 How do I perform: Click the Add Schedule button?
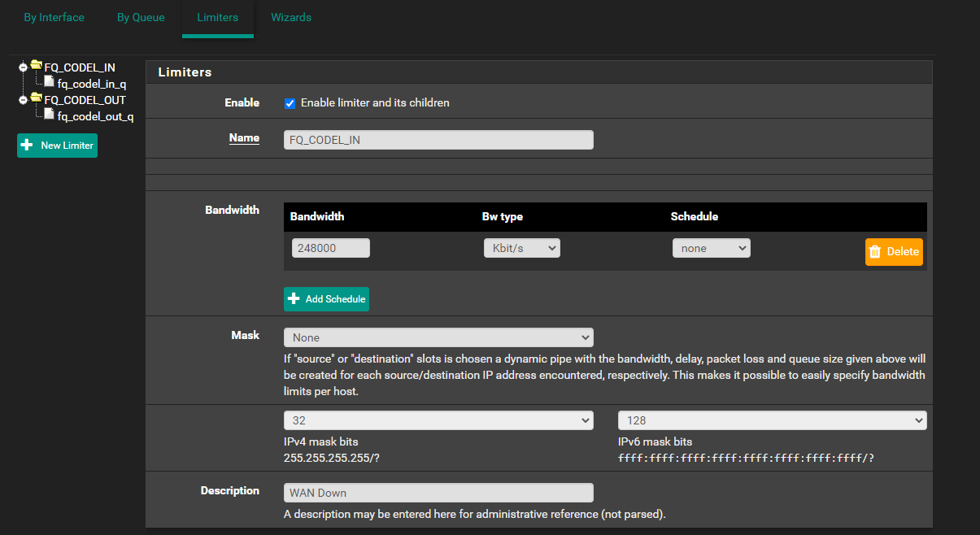pyautogui.click(x=326, y=299)
